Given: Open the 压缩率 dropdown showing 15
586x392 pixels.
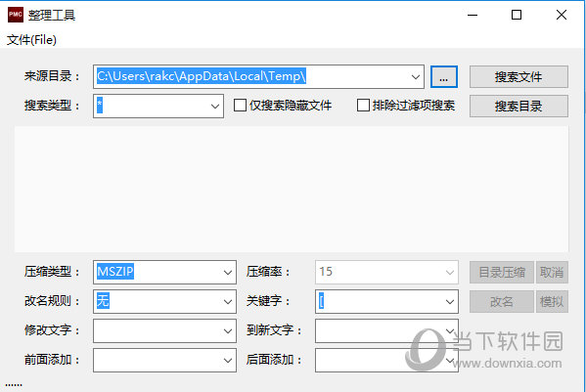Looking at the screenshot, I should click(x=386, y=272).
